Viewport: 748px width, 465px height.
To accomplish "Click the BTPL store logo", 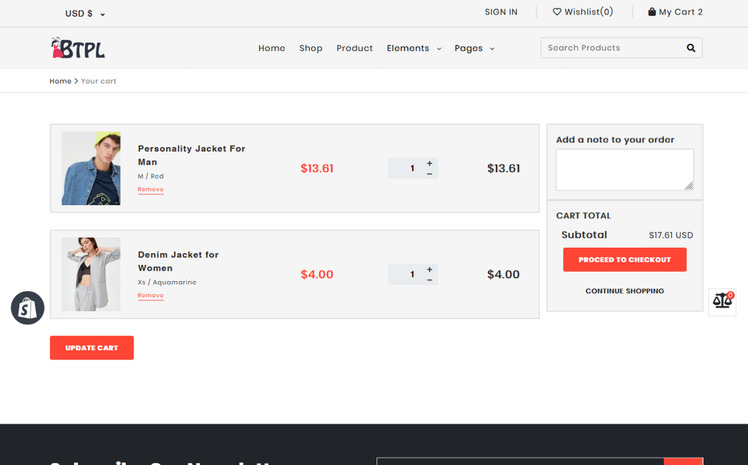I will pyautogui.click(x=78, y=48).
